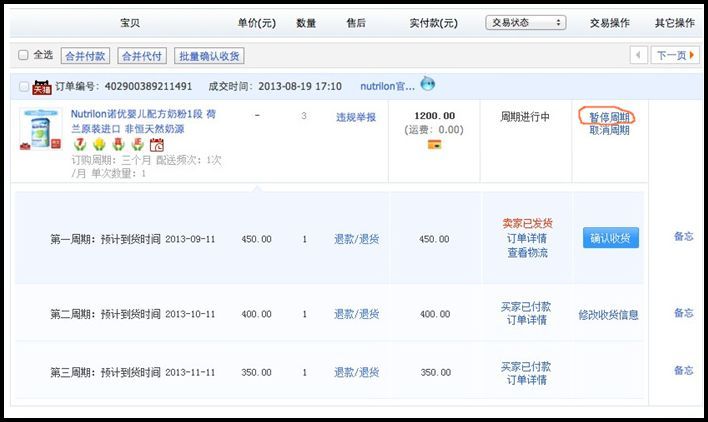Click the 单价(元) column header
708x422 pixels.
pos(256,23)
